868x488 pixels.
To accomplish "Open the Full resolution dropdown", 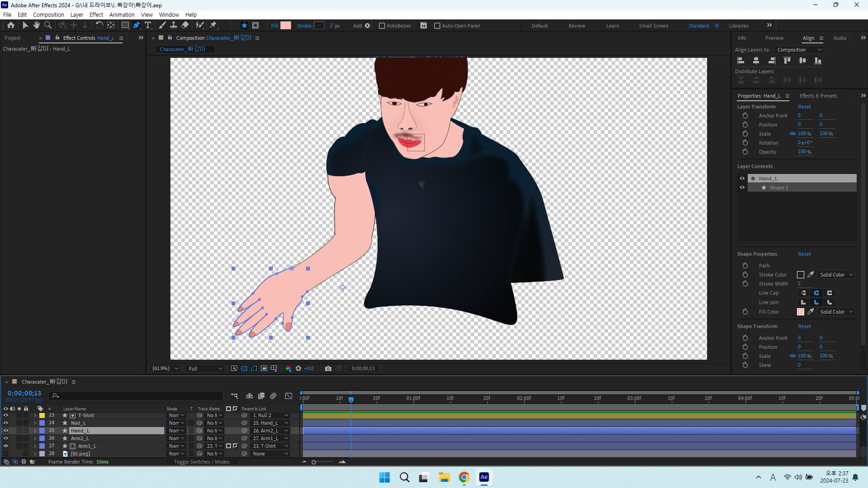I will point(205,369).
